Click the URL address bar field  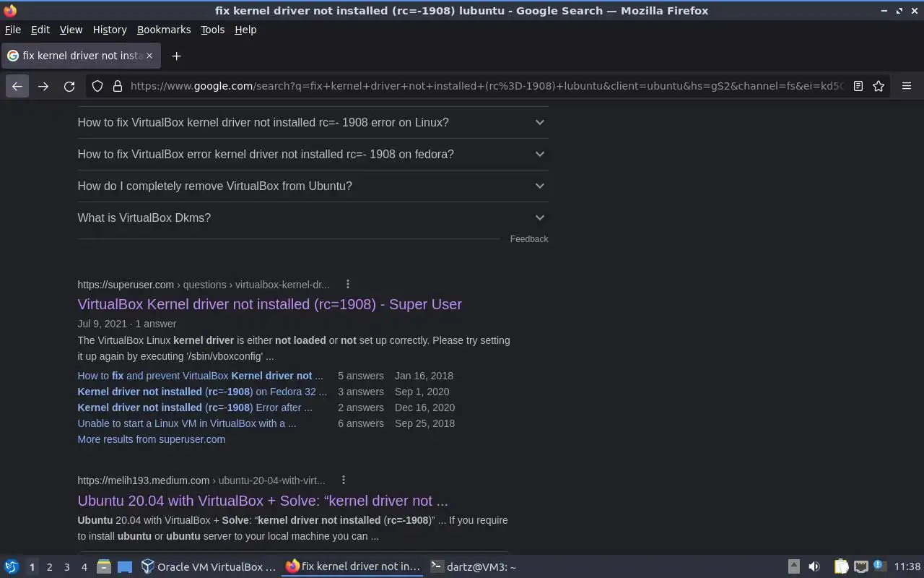[x=487, y=86]
